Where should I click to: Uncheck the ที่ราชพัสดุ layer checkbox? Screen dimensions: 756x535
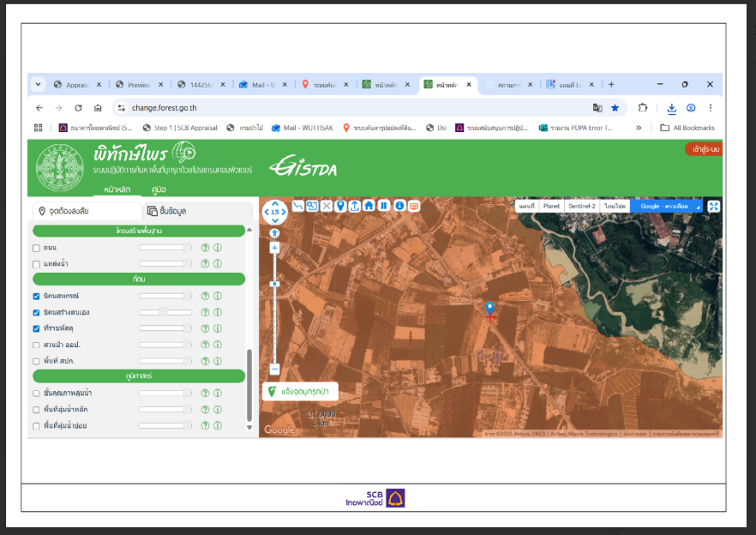pos(36,328)
